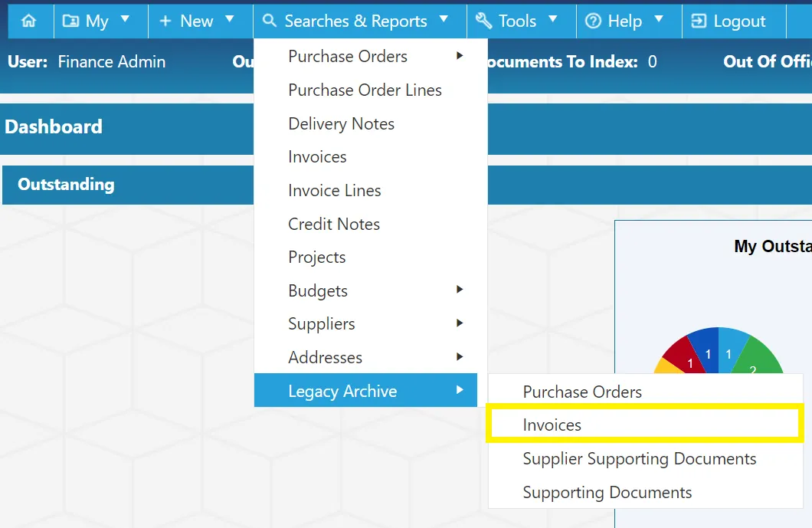Image resolution: width=812 pixels, height=528 pixels.
Task: Click the magnifier icon in Searches & Reports
Action: [x=270, y=20]
